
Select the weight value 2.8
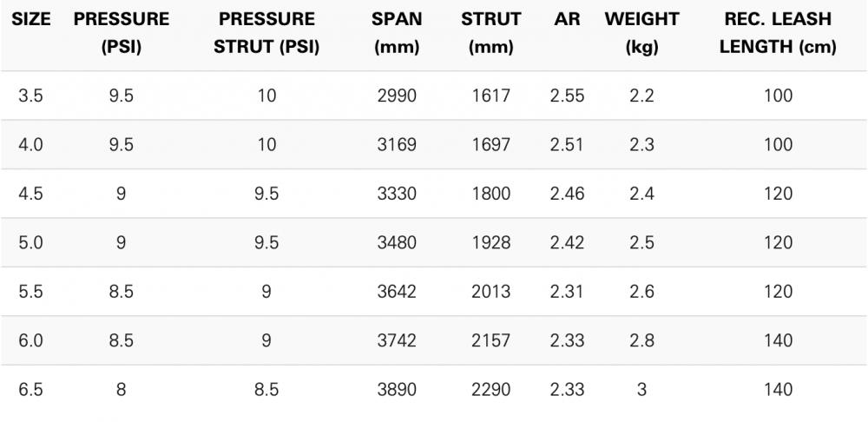tap(641, 340)
